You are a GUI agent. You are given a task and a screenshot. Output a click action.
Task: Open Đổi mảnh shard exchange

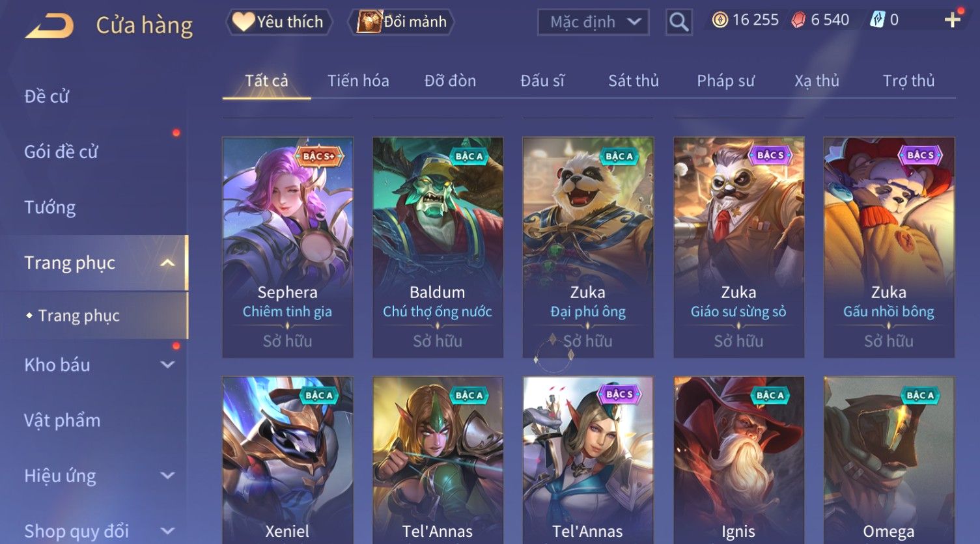[x=401, y=22]
